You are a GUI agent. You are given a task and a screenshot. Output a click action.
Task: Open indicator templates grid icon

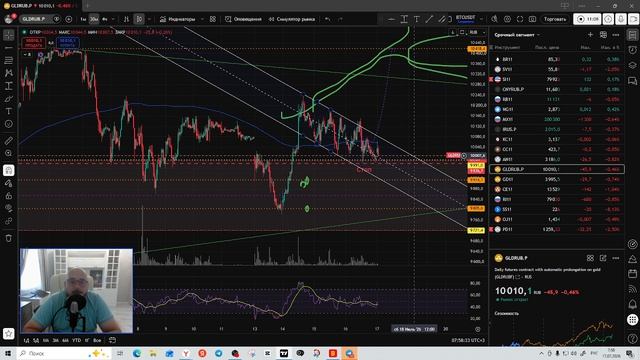(x=213, y=19)
